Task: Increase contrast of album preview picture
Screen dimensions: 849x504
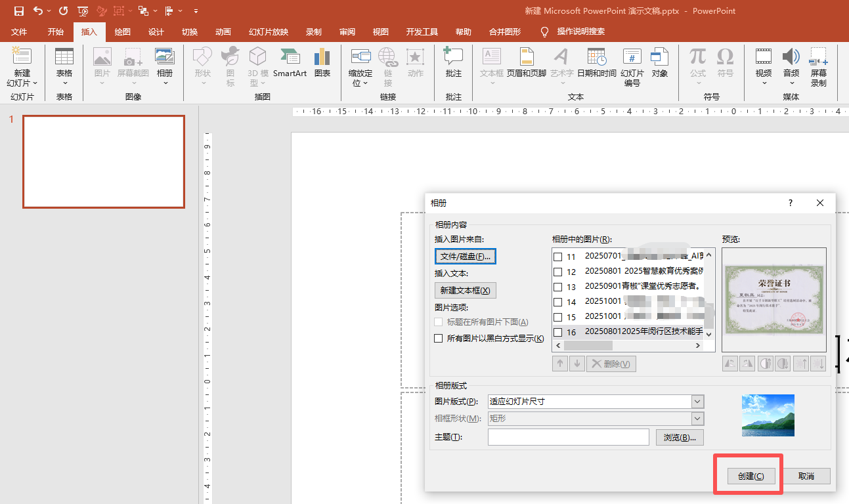Action: coord(765,364)
